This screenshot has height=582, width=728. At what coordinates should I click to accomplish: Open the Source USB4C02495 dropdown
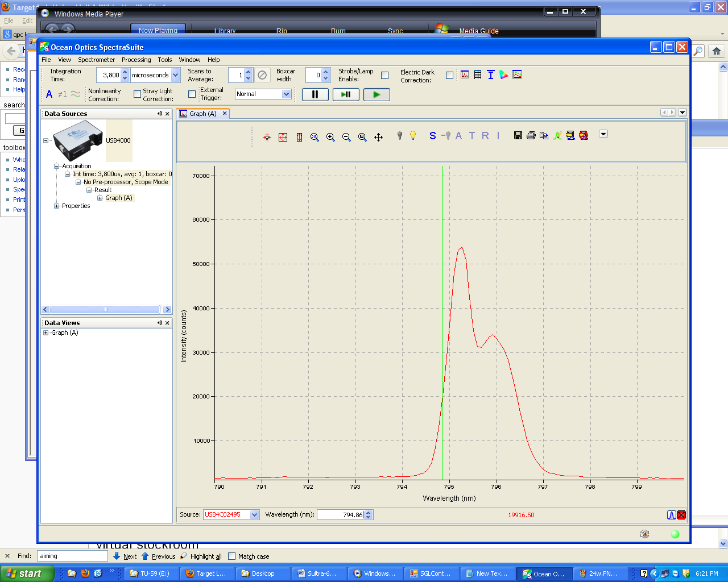254,515
